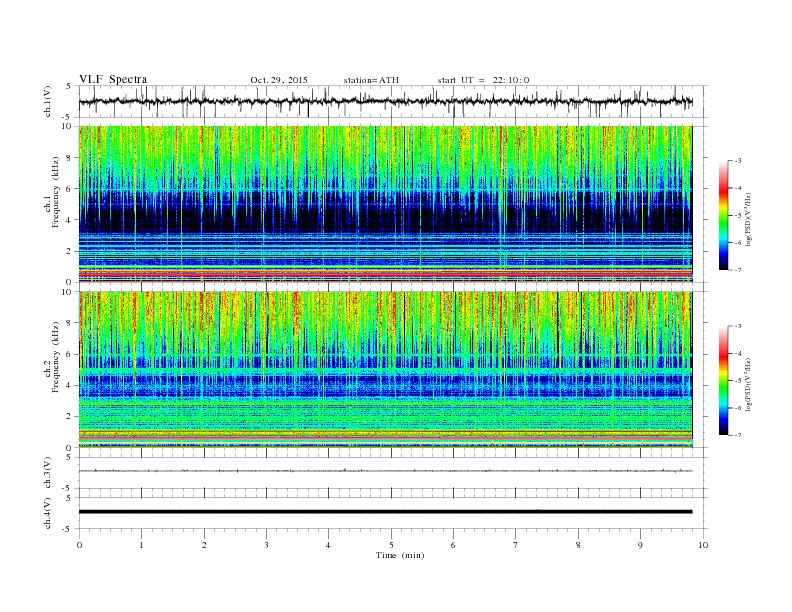Click inside the ch.2 spectrogram panel
This screenshot has height=612, width=792.
pyautogui.click(x=385, y=370)
